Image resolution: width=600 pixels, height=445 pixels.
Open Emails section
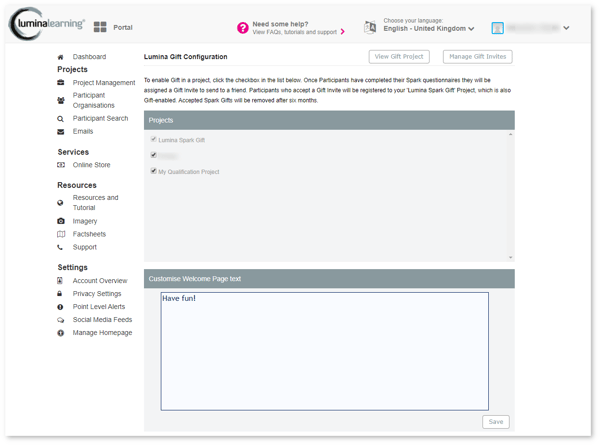tap(83, 131)
